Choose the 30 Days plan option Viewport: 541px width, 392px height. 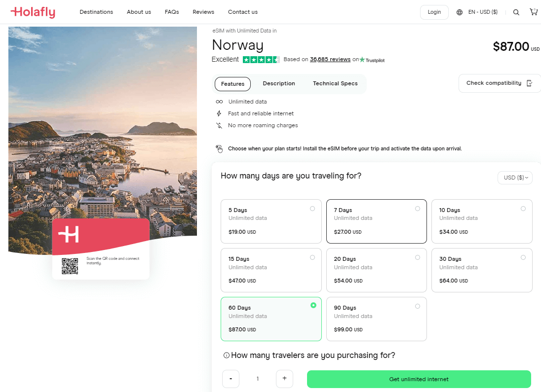482,270
